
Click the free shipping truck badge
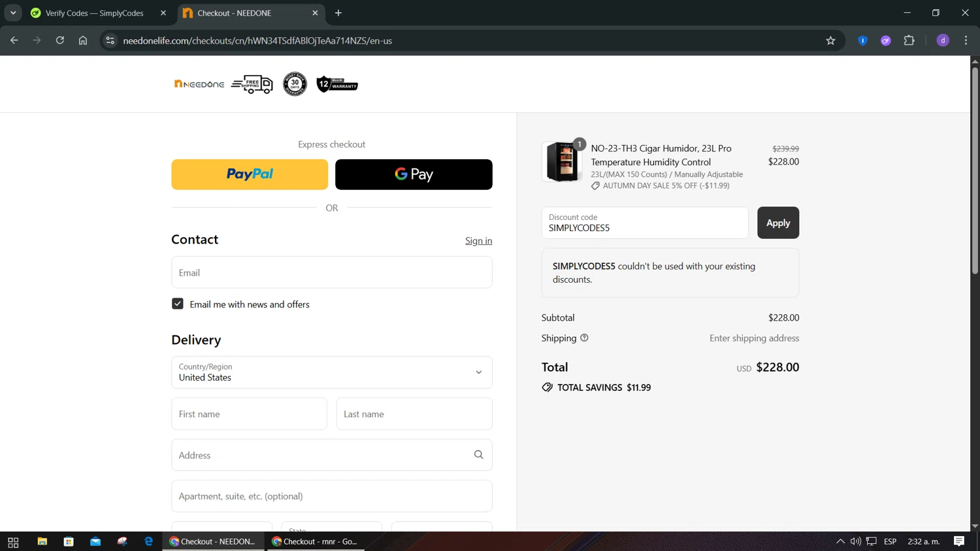tap(252, 84)
